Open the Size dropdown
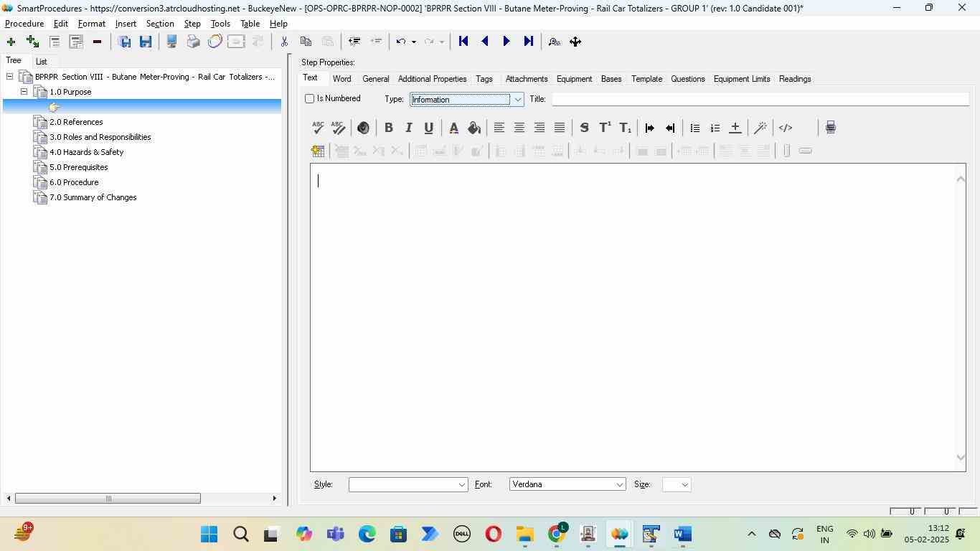Image resolution: width=980 pixels, height=551 pixels. tap(684, 485)
